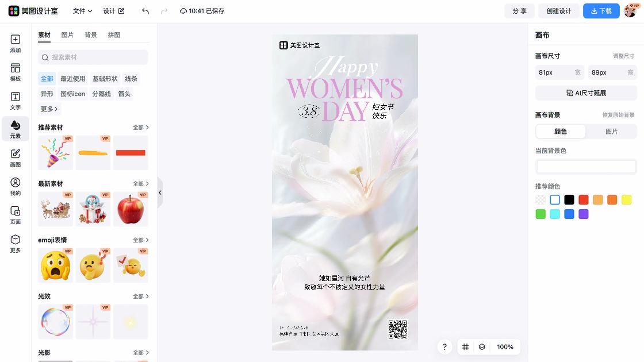Open the user avatar profile menu
644x362 pixels.
coord(631,11)
